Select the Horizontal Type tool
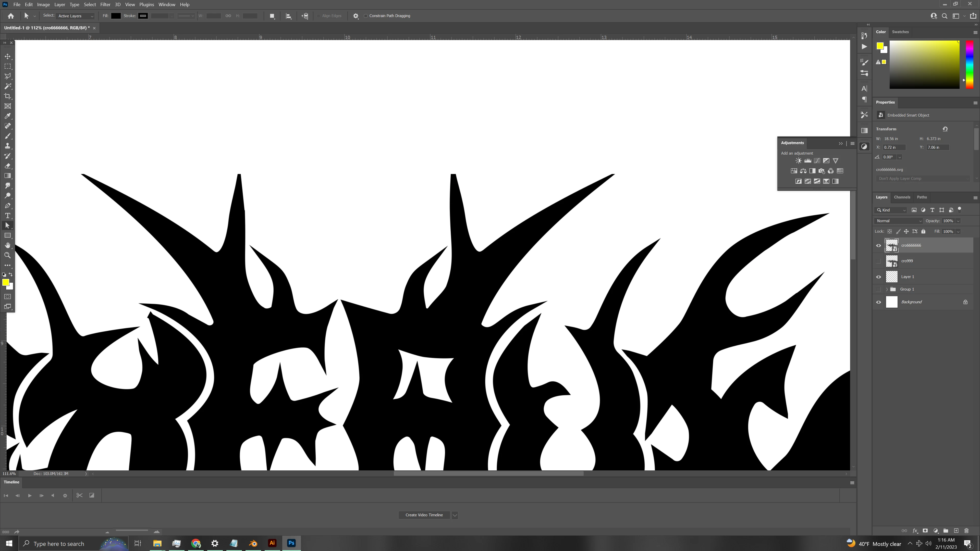The height and width of the screenshot is (551, 980). pos(8,216)
